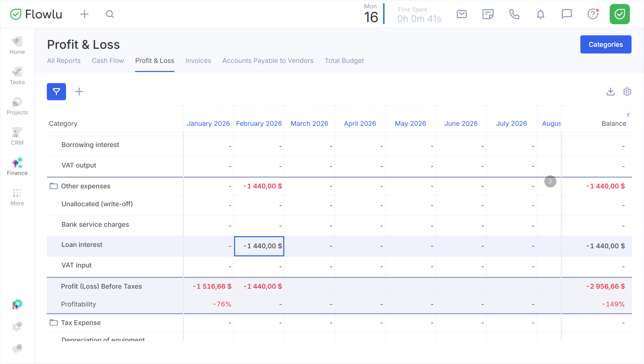The height and width of the screenshot is (364, 644).
Task: Open report settings gear icon
Action: [x=627, y=92]
